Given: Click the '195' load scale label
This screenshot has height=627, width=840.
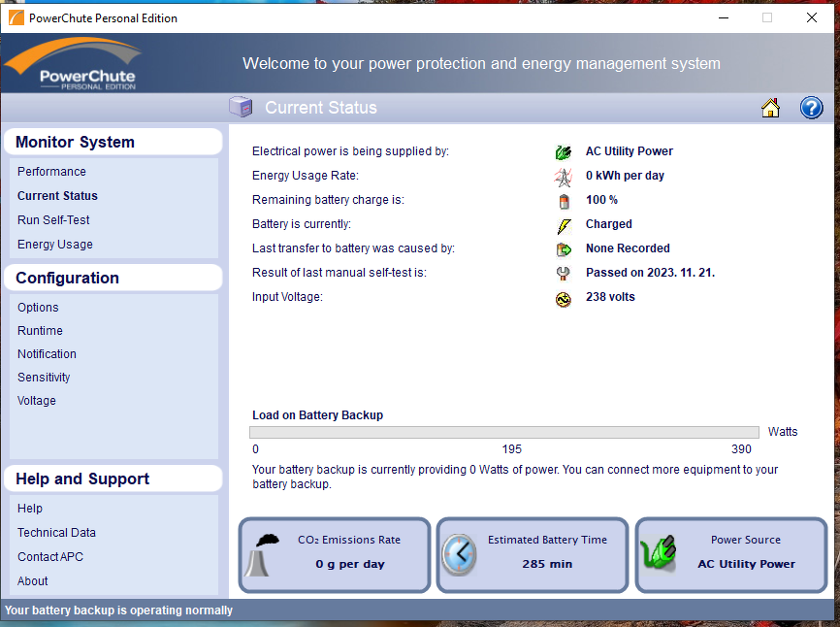Looking at the screenshot, I should click(511, 449).
